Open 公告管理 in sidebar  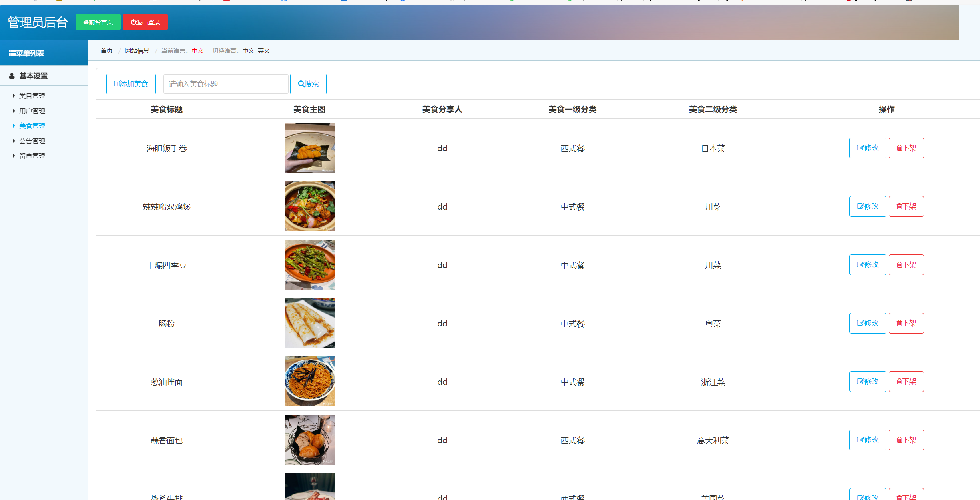[32, 141]
